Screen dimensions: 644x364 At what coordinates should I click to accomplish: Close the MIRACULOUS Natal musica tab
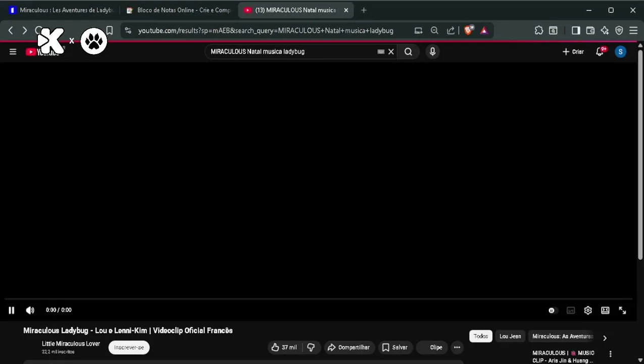[x=346, y=10]
